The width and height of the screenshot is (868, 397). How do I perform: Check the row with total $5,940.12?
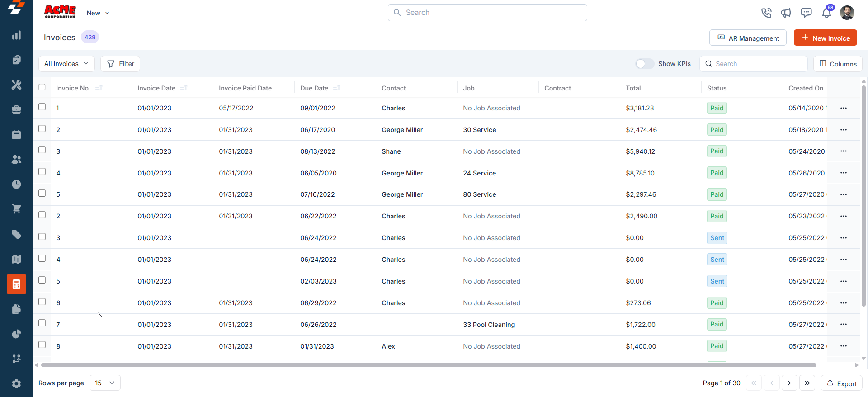pyautogui.click(x=42, y=150)
